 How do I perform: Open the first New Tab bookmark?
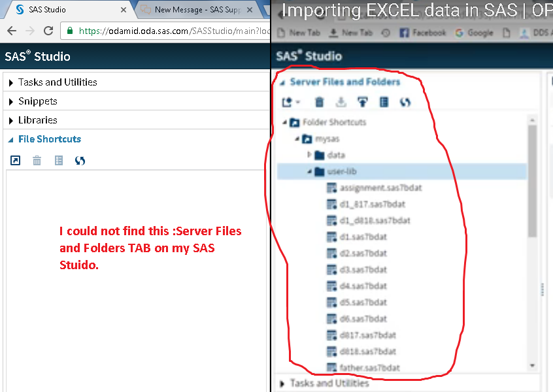pyautogui.click(x=299, y=33)
